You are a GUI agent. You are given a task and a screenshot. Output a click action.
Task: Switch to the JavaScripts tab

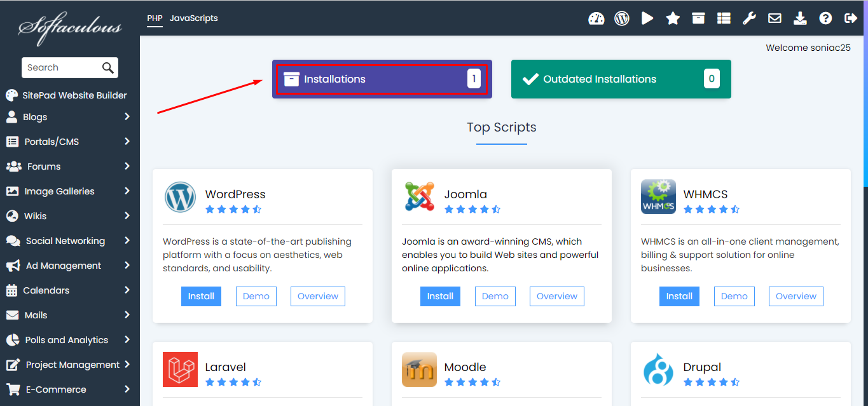[x=194, y=18]
